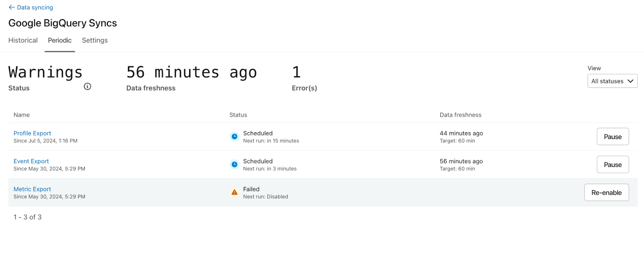Open the Settings tab

[95, 40]
